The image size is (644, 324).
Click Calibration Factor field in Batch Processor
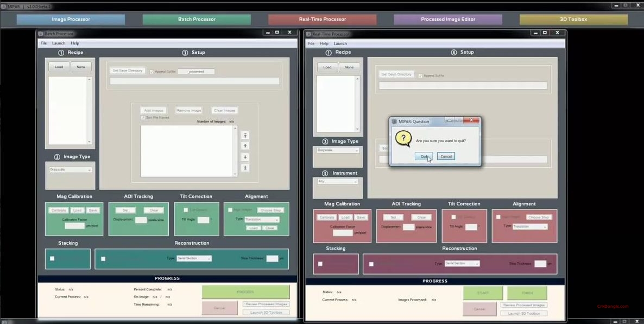(75, 226)
